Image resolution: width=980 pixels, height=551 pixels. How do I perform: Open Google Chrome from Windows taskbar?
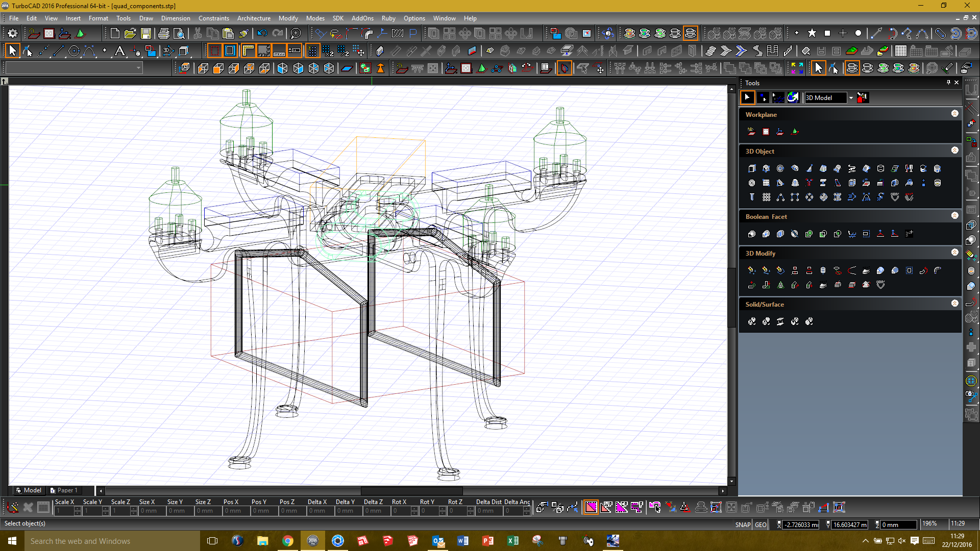click(288, 541)
